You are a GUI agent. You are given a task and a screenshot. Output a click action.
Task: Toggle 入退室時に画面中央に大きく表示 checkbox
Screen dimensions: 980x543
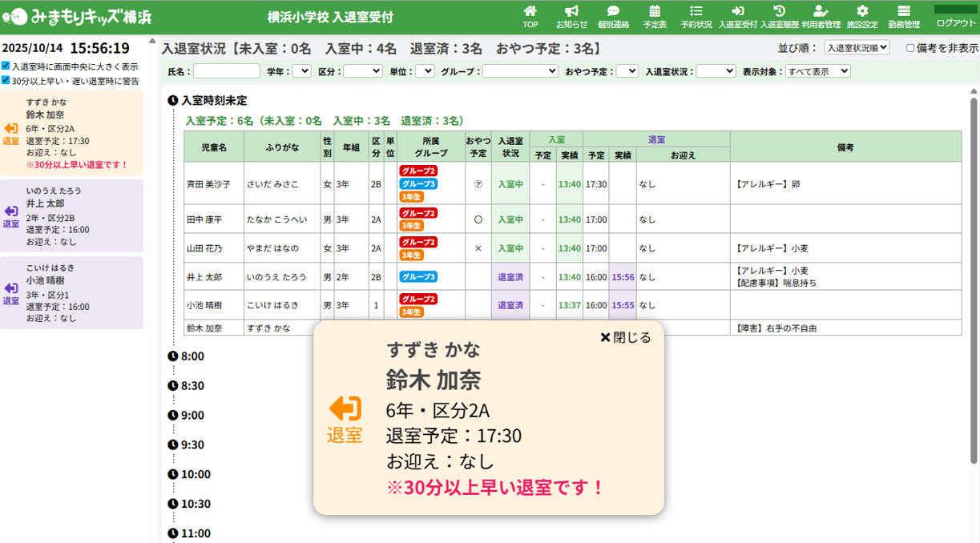[6, 66]
